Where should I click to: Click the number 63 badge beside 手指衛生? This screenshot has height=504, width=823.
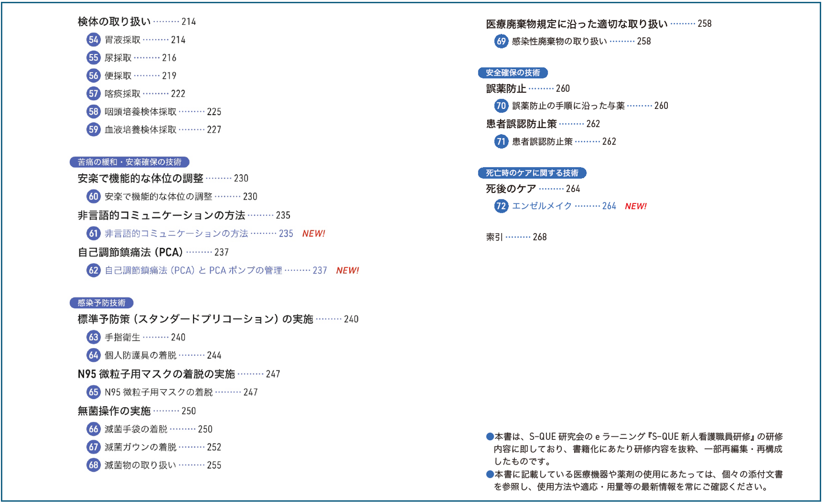pos(93,337)
